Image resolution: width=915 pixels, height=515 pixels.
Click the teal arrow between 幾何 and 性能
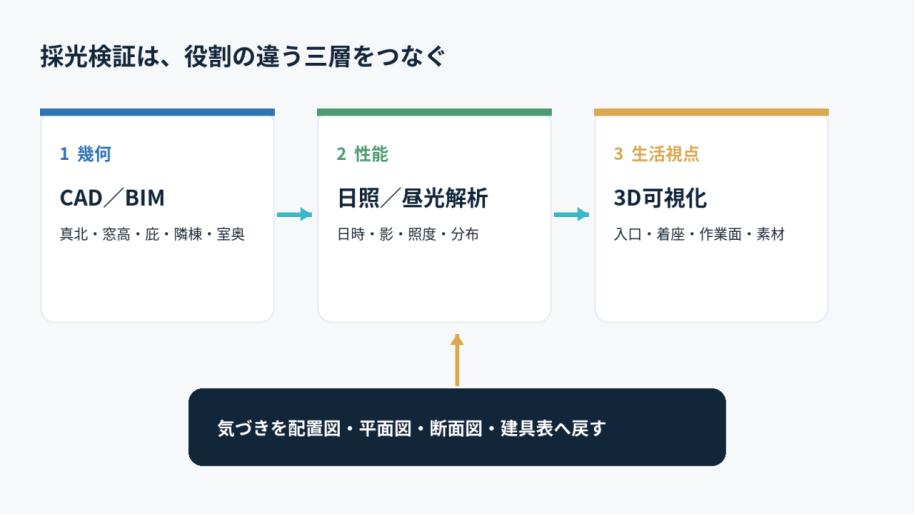[294, 215]
